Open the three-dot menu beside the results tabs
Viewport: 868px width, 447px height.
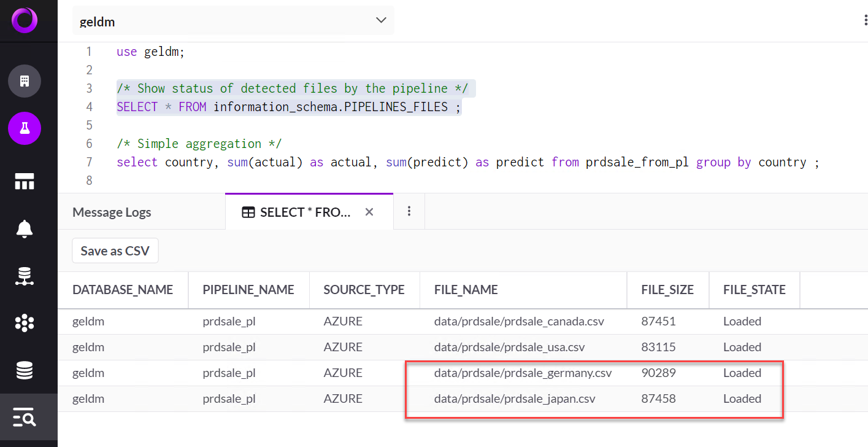[x=409, y=211]
